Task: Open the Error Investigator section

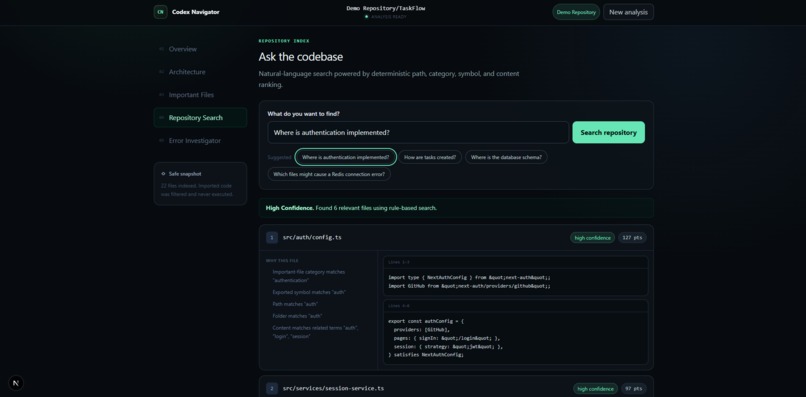Action: pyautogui.click(x=200, y=141)
